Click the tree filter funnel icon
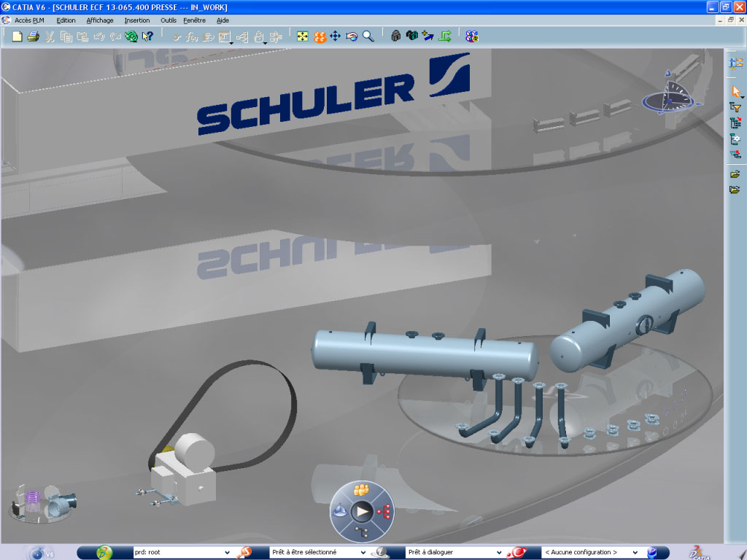 click(735, 107)
